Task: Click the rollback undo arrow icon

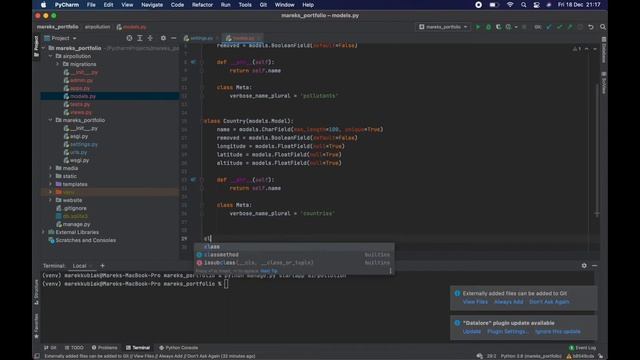Action: (591, 27)
